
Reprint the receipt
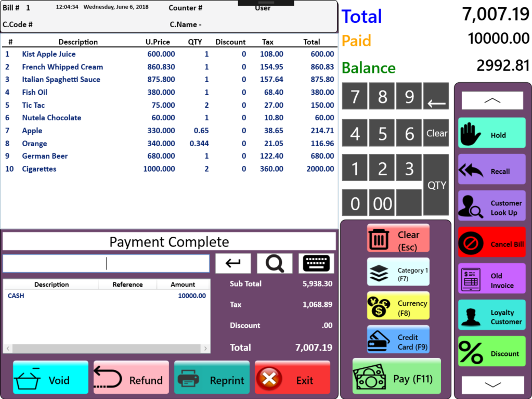pos(212,377)
